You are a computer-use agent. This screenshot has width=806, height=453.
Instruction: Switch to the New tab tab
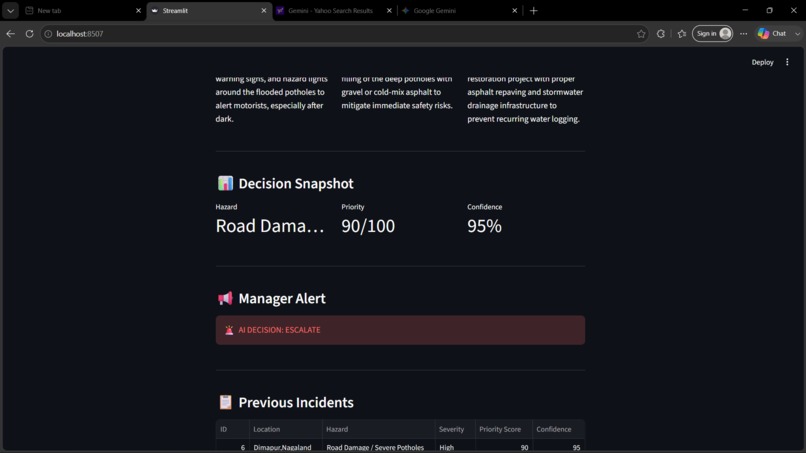coord(80,10)
